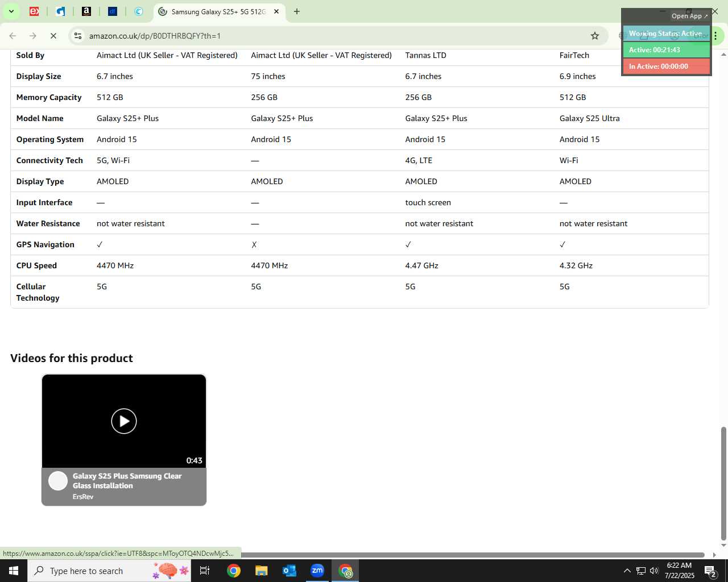Open the tab search dropdown arrow
The image size is (728, 582).
point(11,11)
